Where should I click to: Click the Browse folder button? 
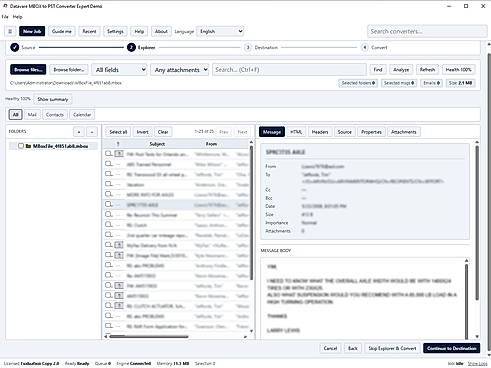[69, 70]
